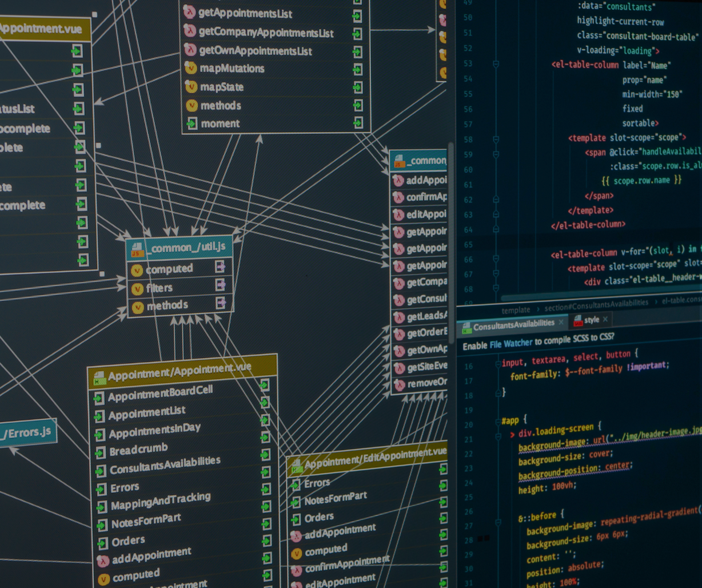Click the green arrow icon right of moment
Image resolution: width=702 pixels, height=588 pixels.
pyautogui.click(x=358, y=122)
